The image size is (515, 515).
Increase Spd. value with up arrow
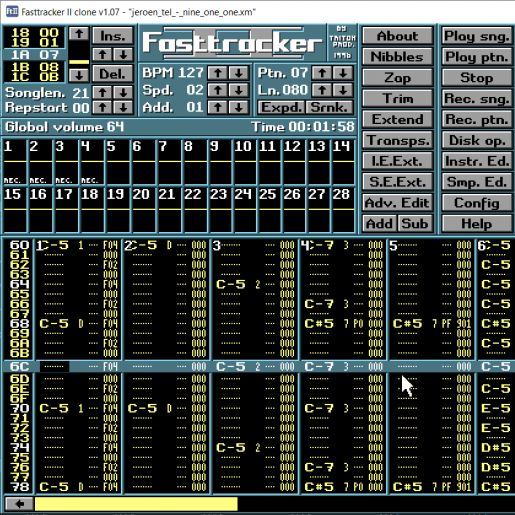click(x=218, y=90)
